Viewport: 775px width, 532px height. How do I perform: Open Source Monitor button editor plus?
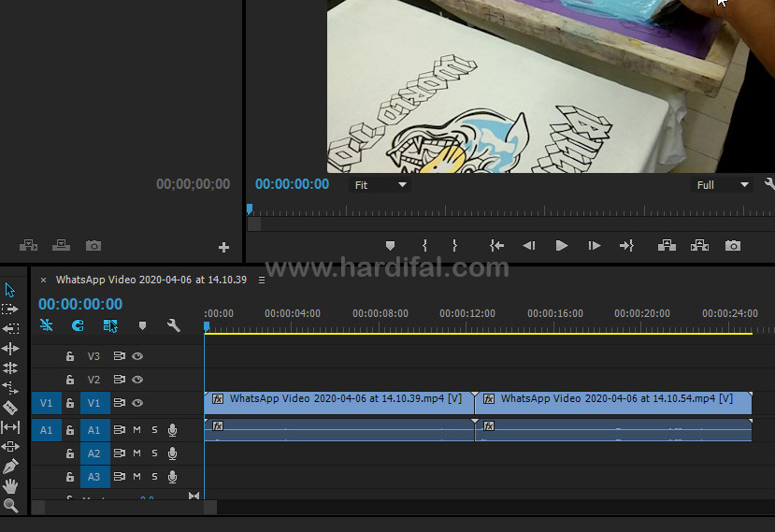(224, 247)
